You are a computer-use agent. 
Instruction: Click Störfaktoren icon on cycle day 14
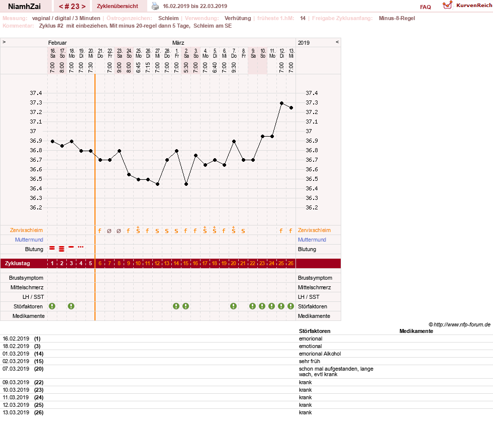click(x=176, y=306)
